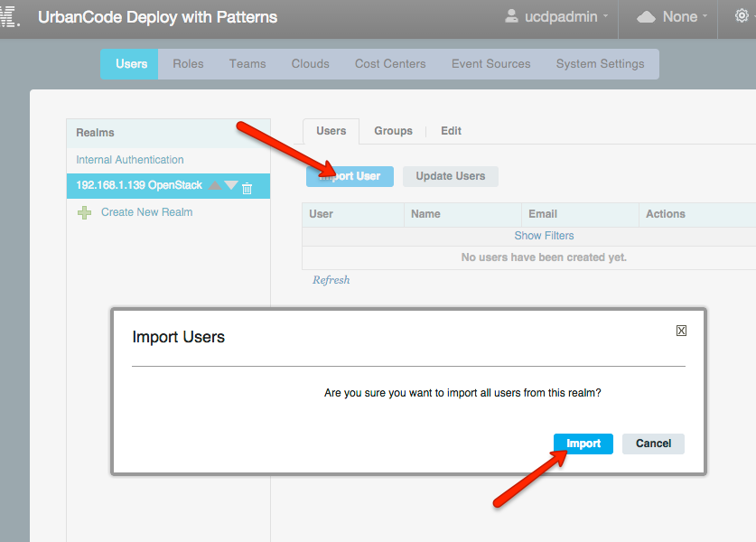Click the Import Users dialog title
The image size is (756, 542).
click(179, 337)
